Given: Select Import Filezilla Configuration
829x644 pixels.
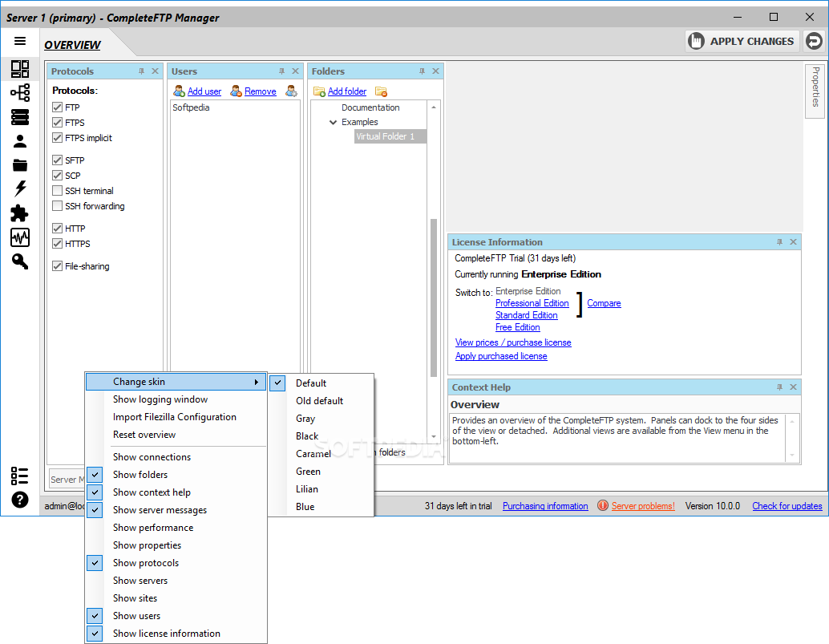Looking at the screenshot, I should [x=176, y=417].
